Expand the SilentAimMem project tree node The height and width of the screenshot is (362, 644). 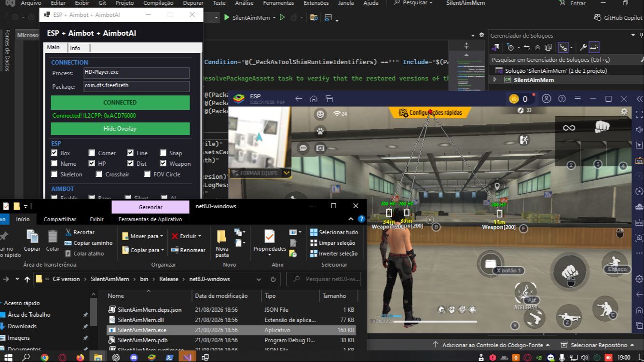click(495, 80)
